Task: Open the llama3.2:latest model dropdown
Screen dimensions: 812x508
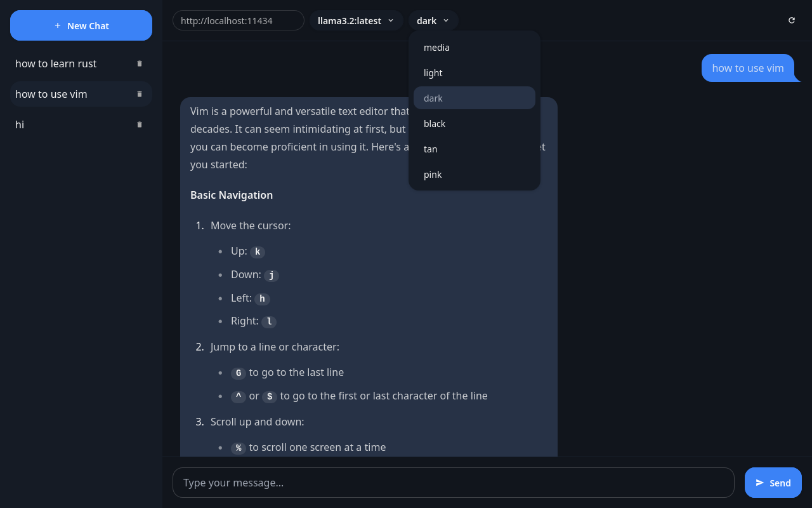Action: click(x=356, y=20)
